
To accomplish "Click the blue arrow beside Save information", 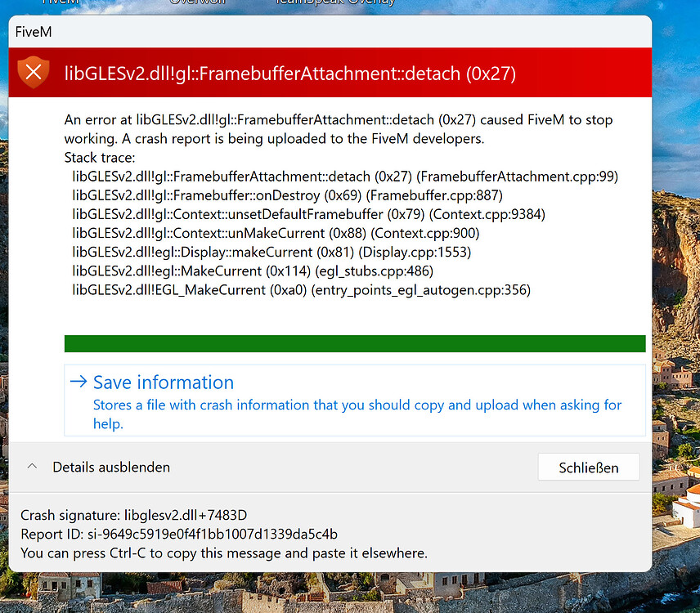I will 79,383.
